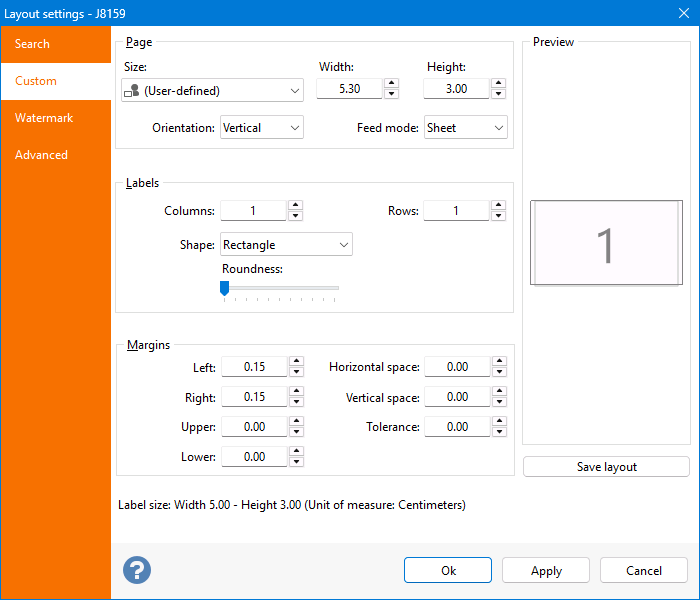Image resolution: width=700 pixels, height=600 pixels.
Task: Increase page Width with up arrow
Action: click(391, 84)
